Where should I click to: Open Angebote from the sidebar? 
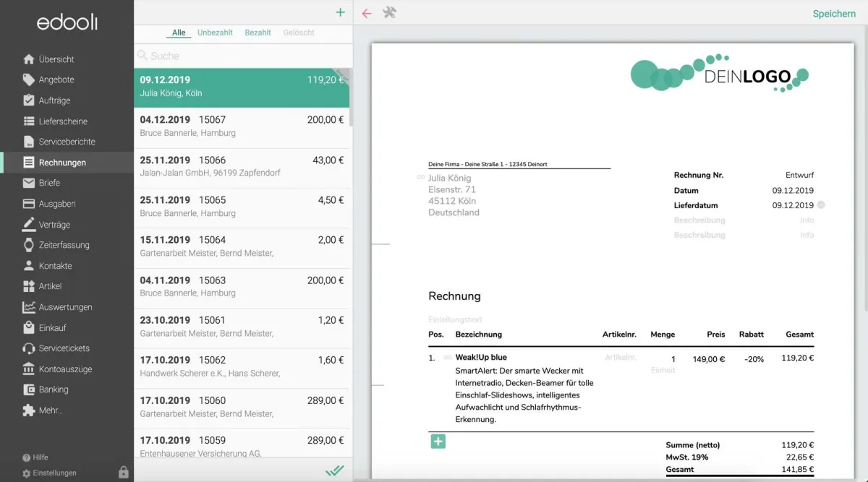[x=55, y=79]
